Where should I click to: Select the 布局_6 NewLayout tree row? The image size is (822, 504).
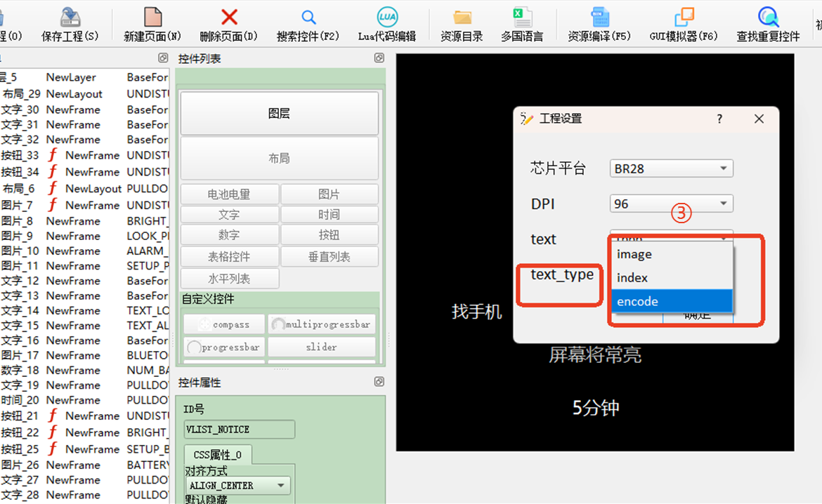[84, 189]
